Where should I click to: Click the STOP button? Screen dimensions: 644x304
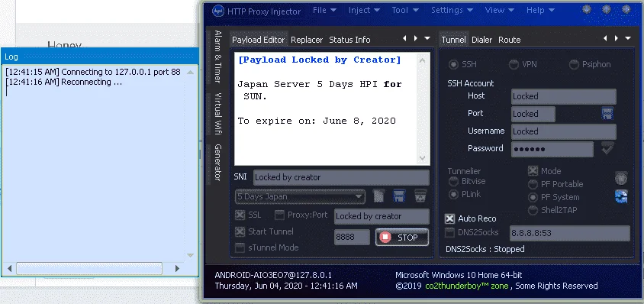pos(402,238)
